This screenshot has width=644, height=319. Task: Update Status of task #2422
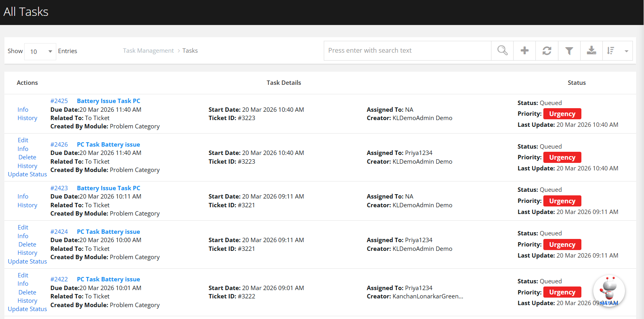coord(27,309)
